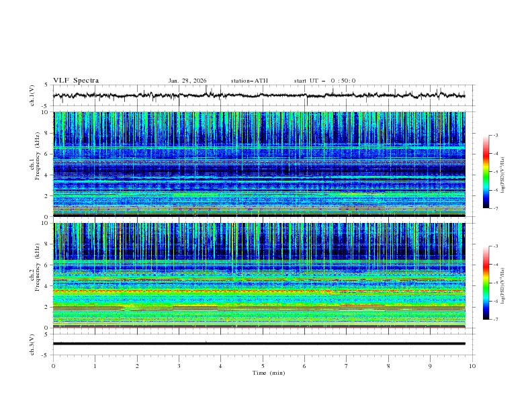
Task: Pick the ch.1 PSD color scale bar
Action: [486, 172]
